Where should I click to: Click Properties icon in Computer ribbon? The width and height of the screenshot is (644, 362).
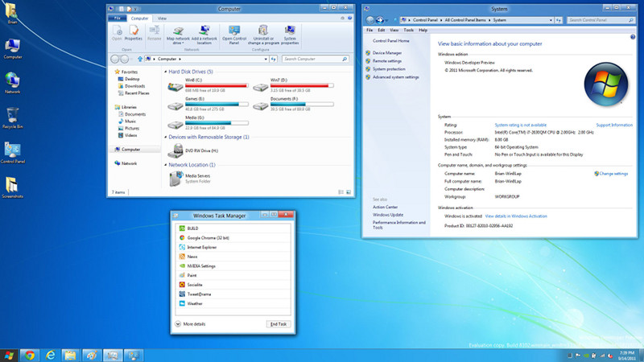[133, 33]
